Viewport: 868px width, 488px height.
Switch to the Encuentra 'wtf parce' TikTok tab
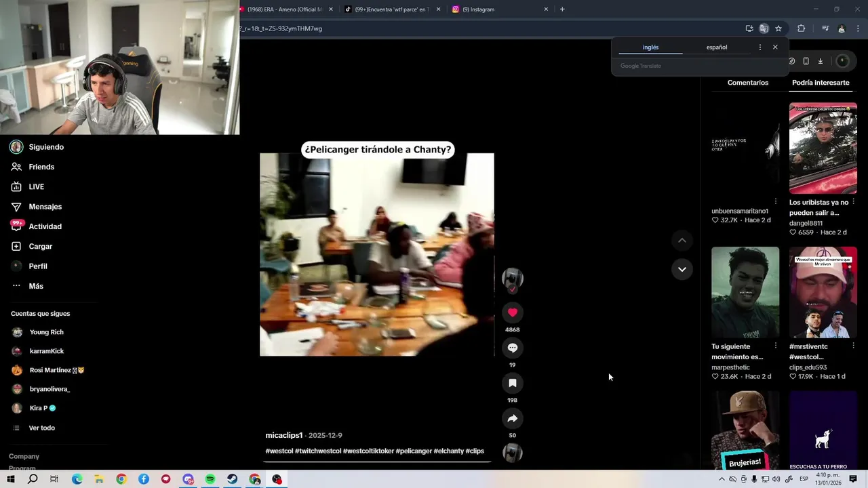(393, 9)
